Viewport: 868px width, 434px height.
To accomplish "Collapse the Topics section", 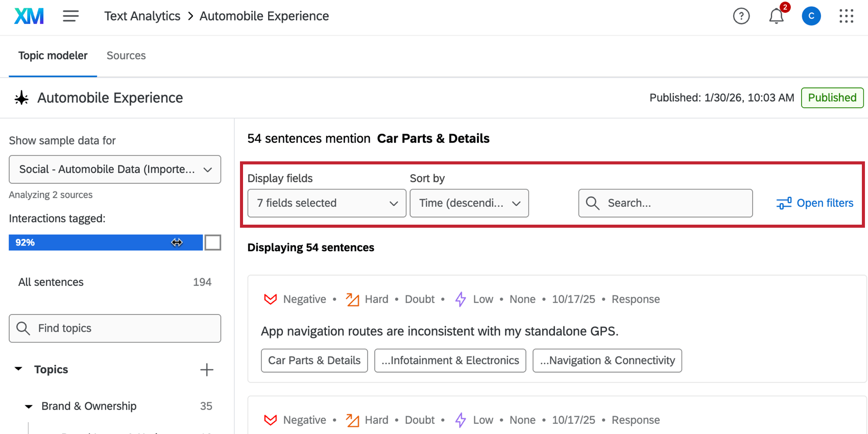I will 19,369.
